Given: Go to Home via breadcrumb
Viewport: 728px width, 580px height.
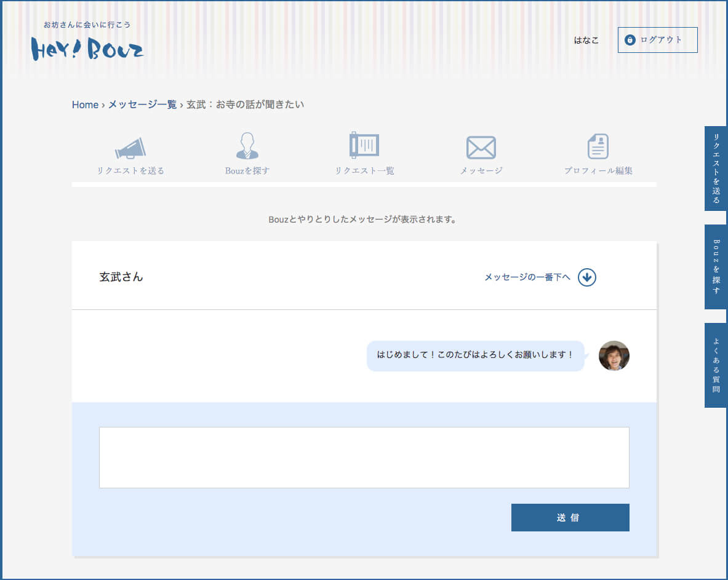Looking at the screenshot, I should point(85,105).
